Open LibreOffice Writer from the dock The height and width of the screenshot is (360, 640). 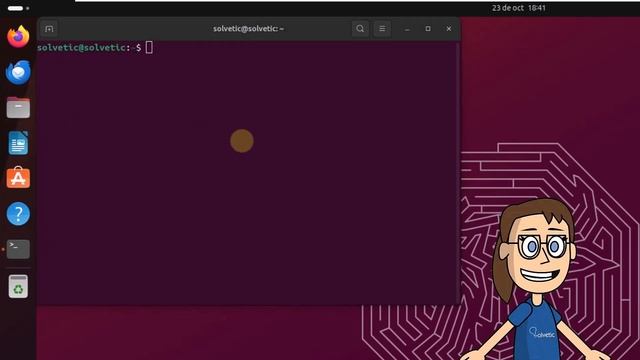(x=18, y=143)
